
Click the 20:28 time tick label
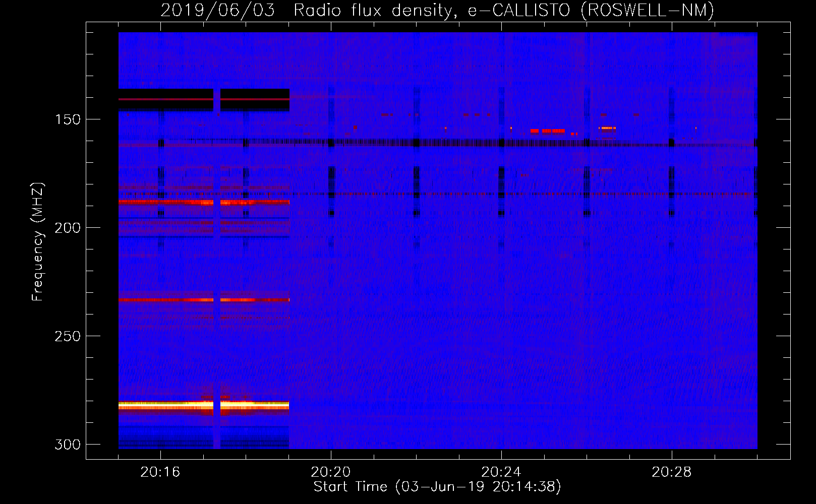[672, 472]
